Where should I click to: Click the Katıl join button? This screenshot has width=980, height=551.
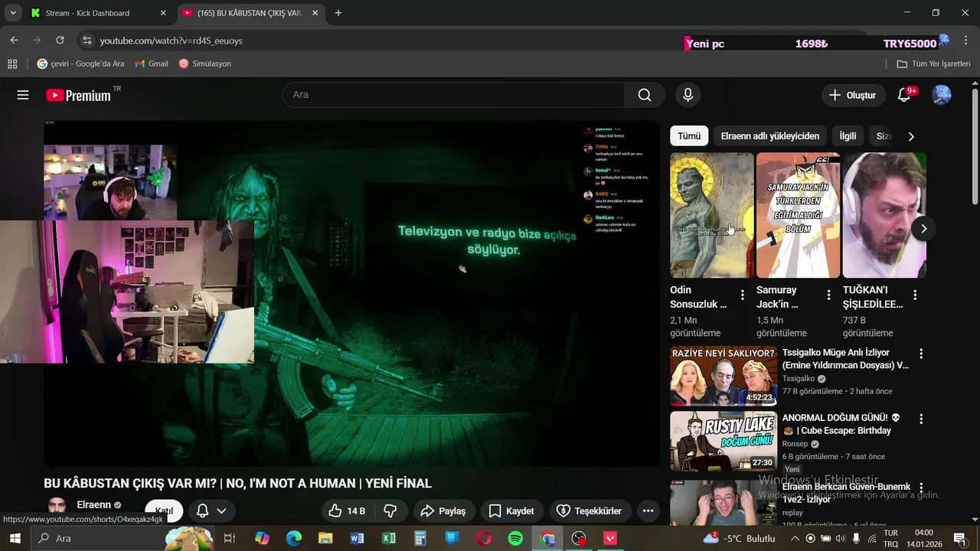(164, 510)
